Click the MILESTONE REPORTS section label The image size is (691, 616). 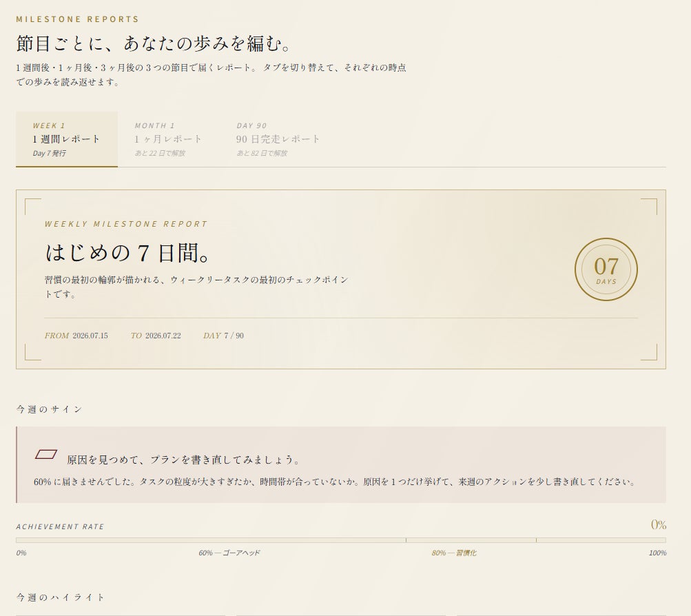78,19
